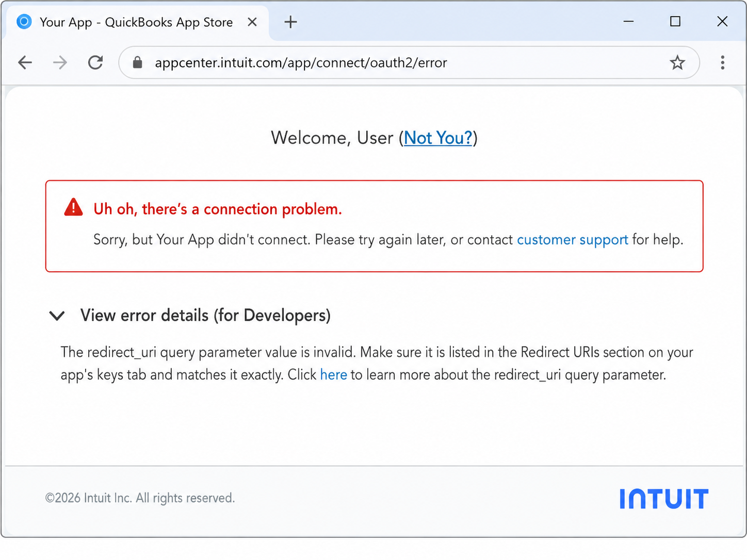Screen dimensions: 747x560
Task: Close the browser window
Action: click(722, 22)
